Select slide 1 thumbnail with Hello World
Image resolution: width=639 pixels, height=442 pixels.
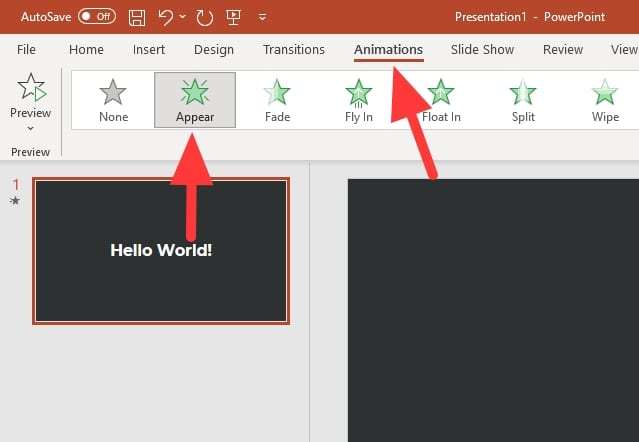pos(161,251)
